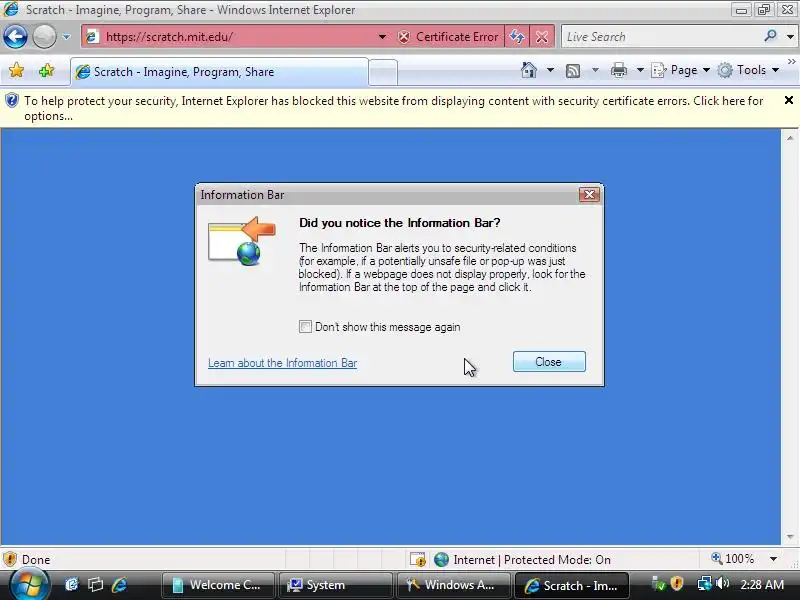Check Don't show this message again
This screenshot has width=800, height=600.
[x=305, y=327]
